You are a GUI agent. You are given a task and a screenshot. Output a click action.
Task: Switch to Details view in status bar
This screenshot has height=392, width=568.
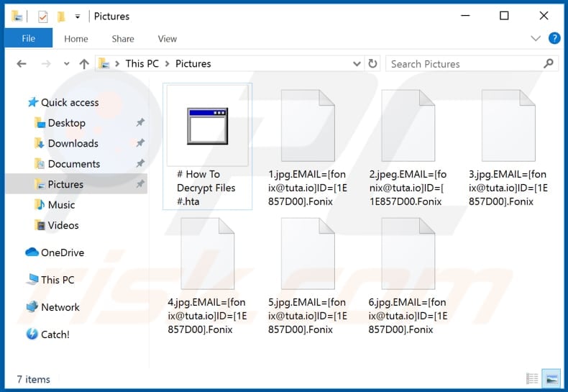532,379
